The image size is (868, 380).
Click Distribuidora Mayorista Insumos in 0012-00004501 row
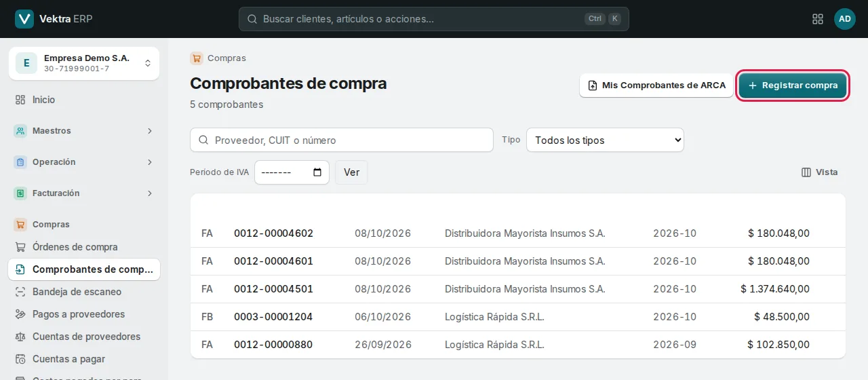525,289
